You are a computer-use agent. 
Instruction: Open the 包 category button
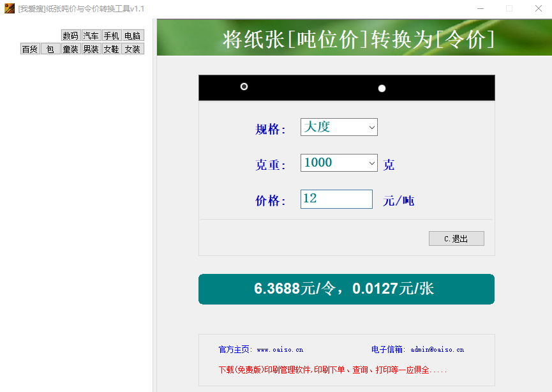(x=50, y=49)
